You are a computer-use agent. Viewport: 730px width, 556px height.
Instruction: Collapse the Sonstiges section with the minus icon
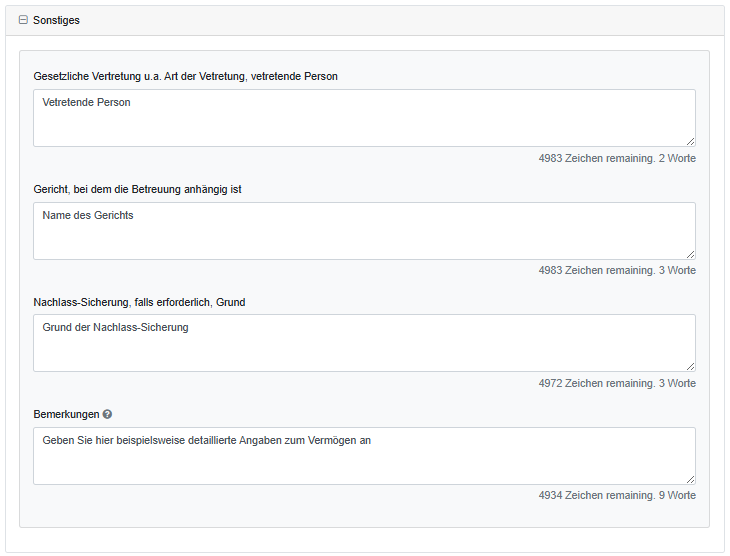tap(24, 20)
